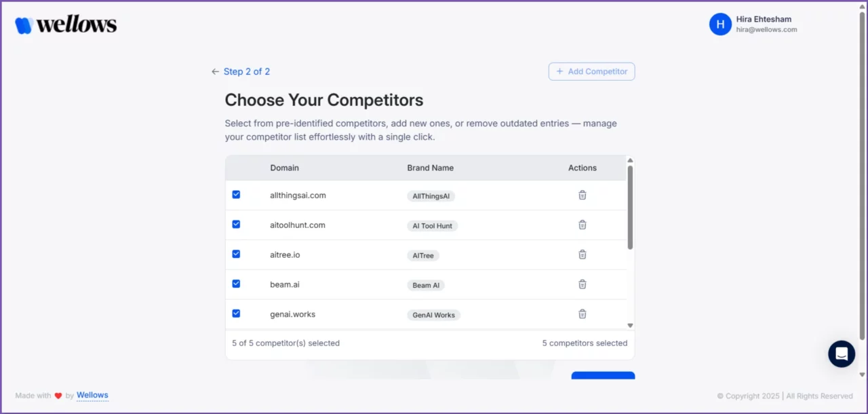This screenshot has width=868, height=414.
Task: Click the table scrollbar up arrow
Action: tap(630, 160)
